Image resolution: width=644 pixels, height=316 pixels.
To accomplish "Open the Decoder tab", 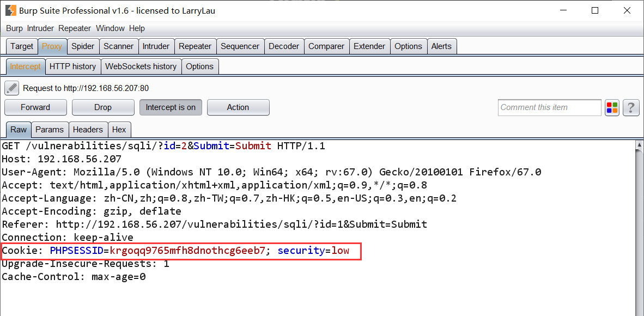I will 284,46.
